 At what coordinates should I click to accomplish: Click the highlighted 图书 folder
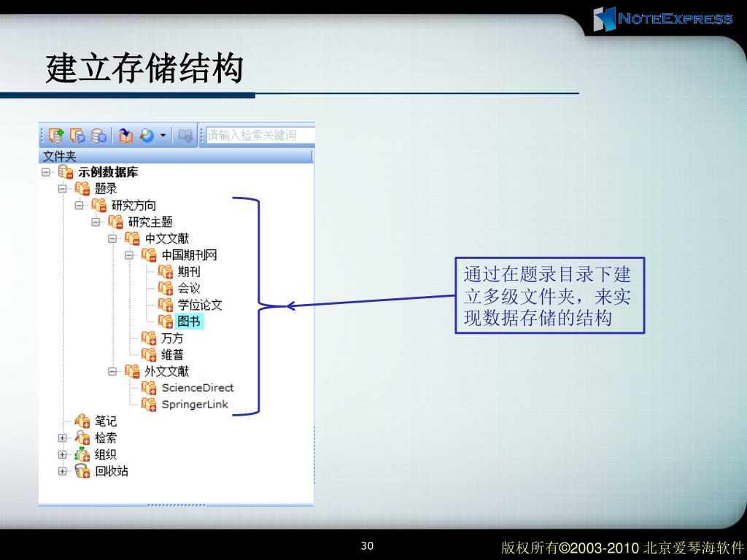[x=189, y=322]
